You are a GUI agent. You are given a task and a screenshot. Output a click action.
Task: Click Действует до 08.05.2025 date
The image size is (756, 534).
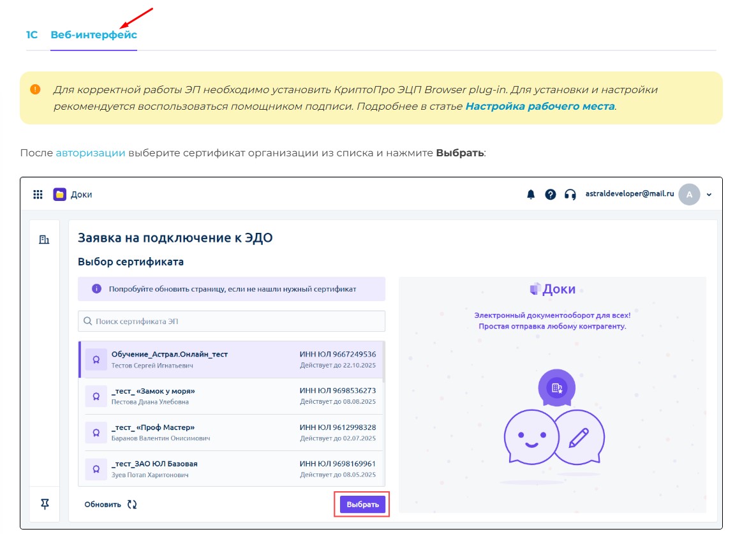[338, 475]
